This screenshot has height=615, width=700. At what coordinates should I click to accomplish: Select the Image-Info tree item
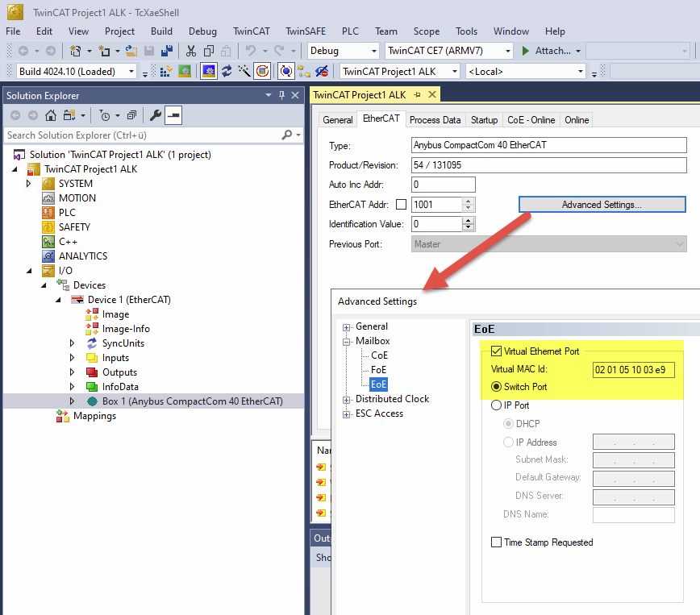pos(126,329)
